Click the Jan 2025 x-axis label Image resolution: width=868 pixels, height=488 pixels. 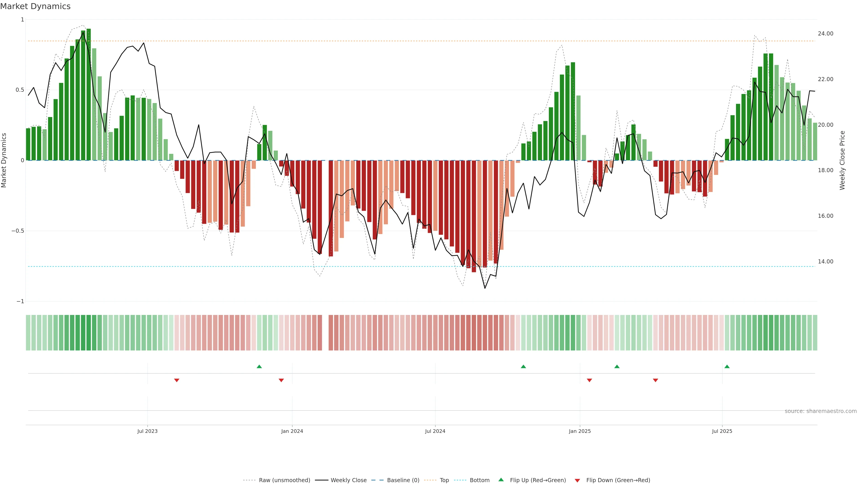tap(580, 431)
